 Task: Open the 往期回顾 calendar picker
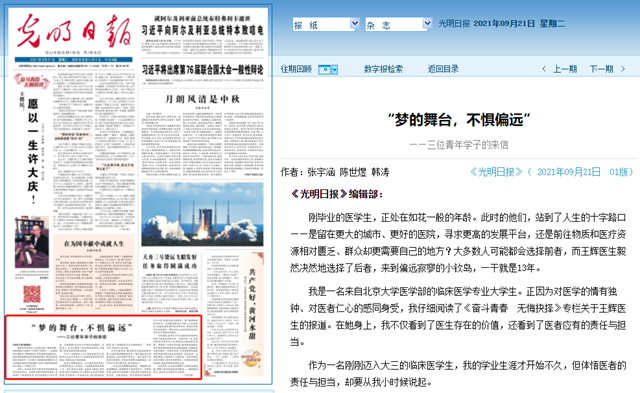[x=328, y=69]
